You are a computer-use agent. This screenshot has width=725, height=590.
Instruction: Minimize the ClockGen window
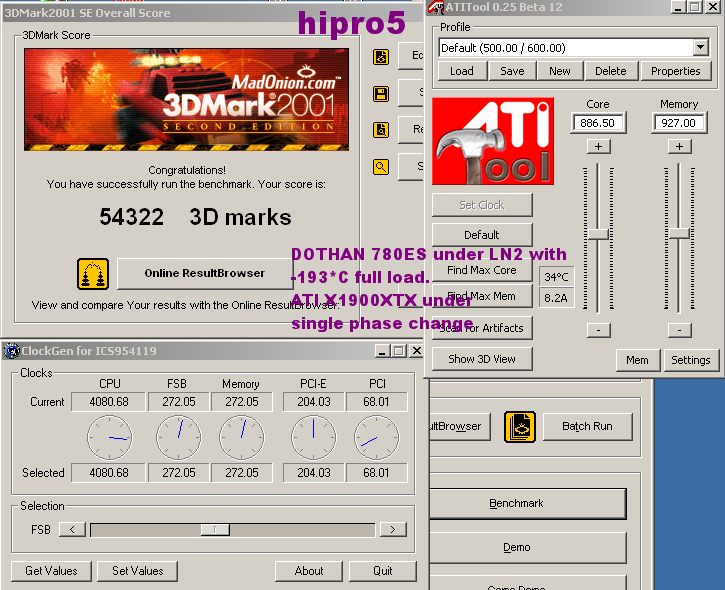[382, 351]
